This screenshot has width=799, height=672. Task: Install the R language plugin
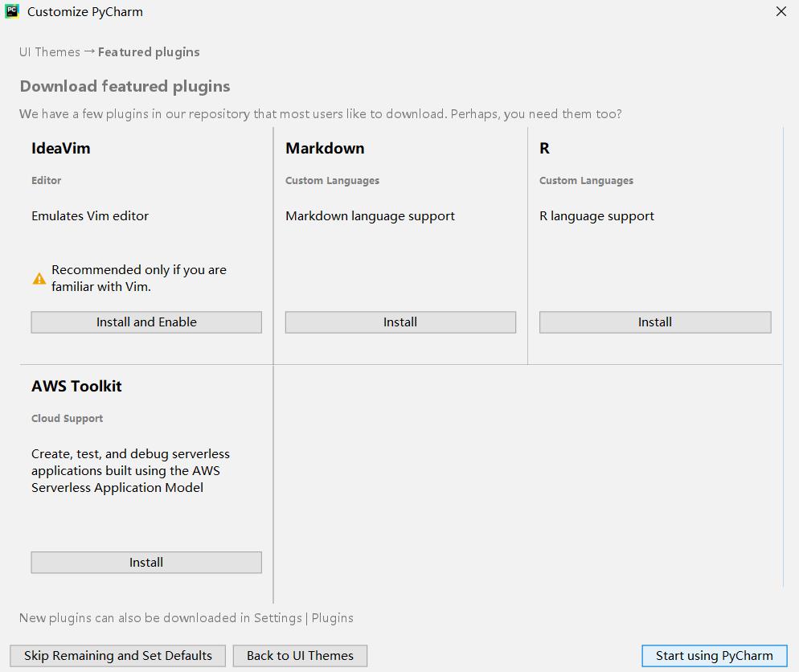[655, 322]
